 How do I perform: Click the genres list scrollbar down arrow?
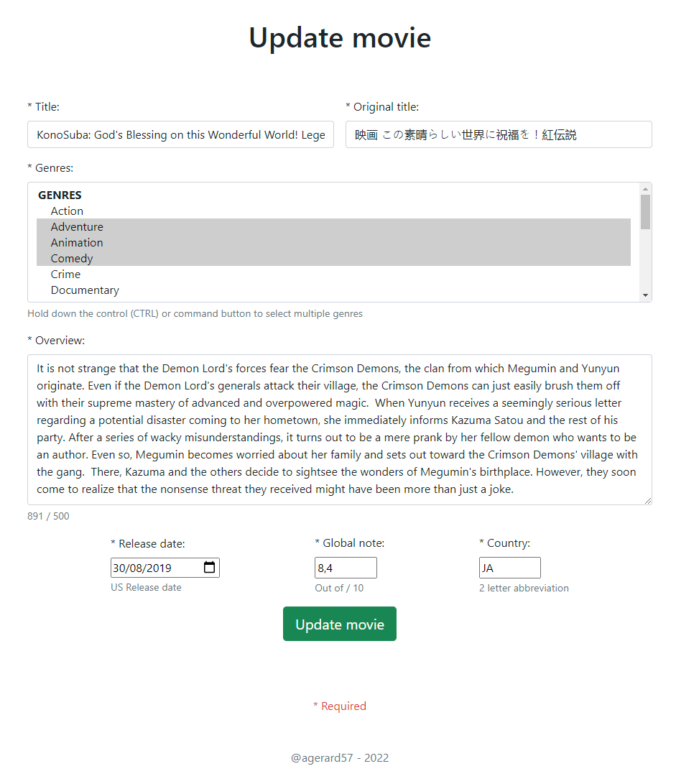pyautogui.click(x=645, y=294)
